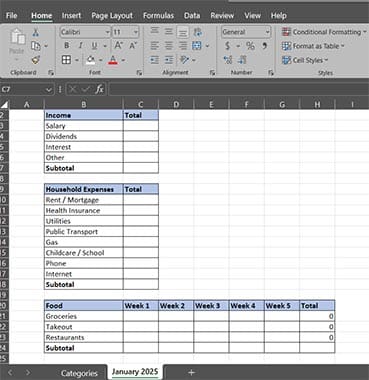Switch to the Review tab
Image resolution: width=369 pixels, height=380 pixels.
[x=222, y=16]
